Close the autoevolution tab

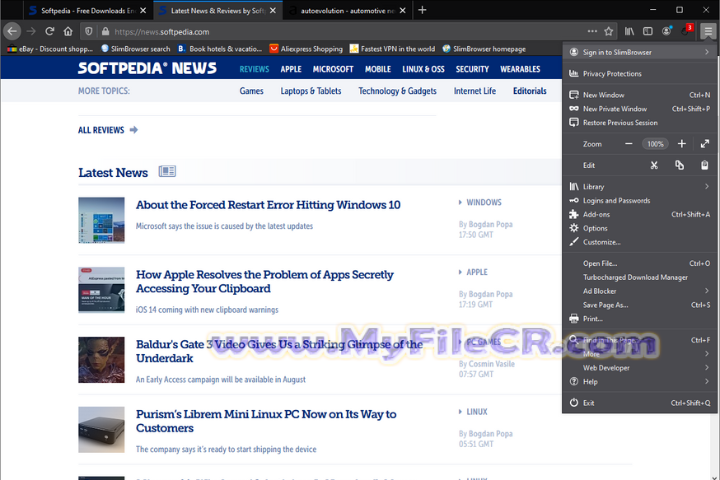pyautogui.click(x=403, y=11)
